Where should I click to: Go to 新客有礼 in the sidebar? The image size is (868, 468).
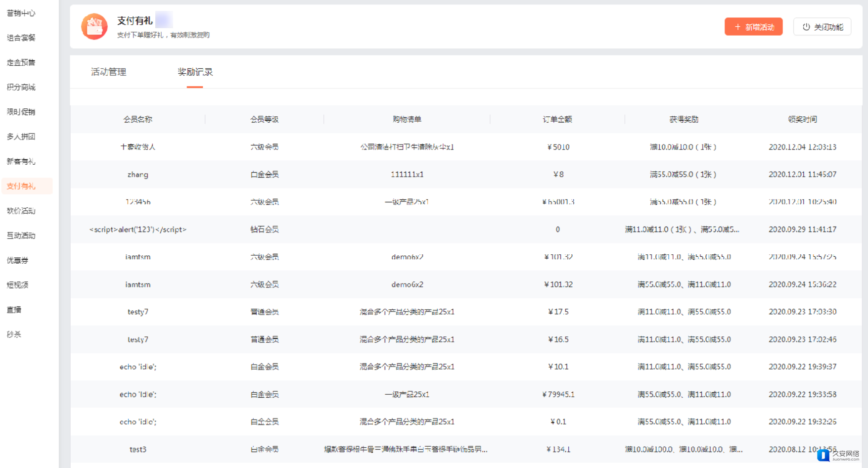(21, 161)
